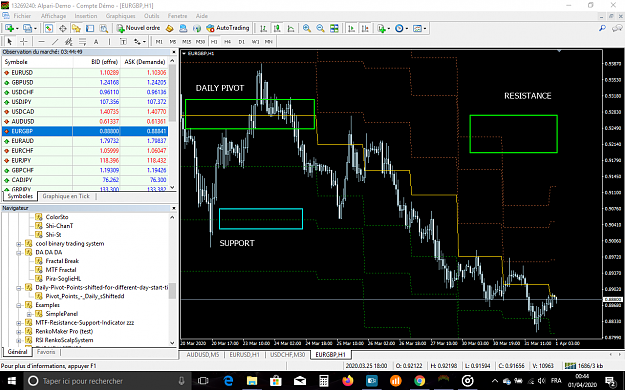Open the Outils menu
625x390 pixels.
[151, 16]
